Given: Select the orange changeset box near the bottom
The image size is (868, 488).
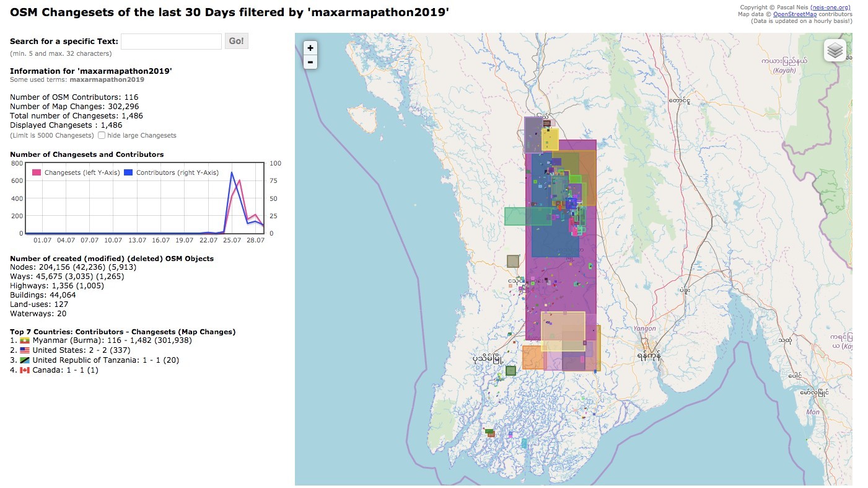Looking at the screenshot, I should [x=532, y=358].
